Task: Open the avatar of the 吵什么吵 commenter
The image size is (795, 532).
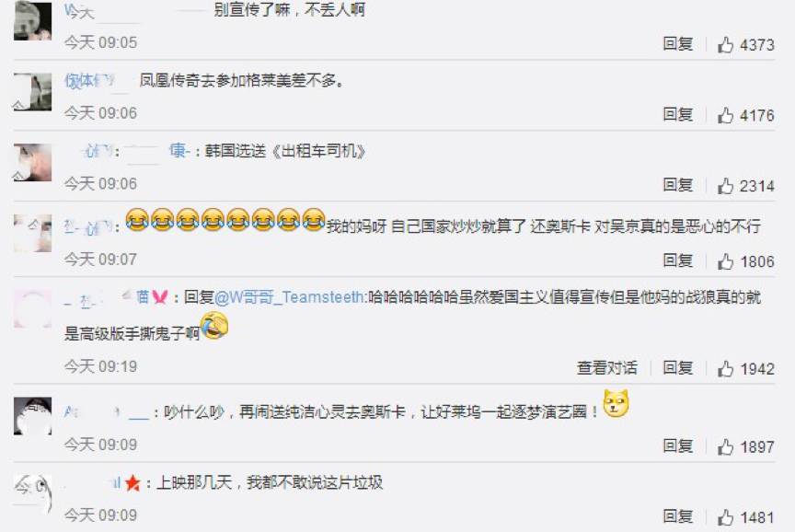Action: (32, 416)
